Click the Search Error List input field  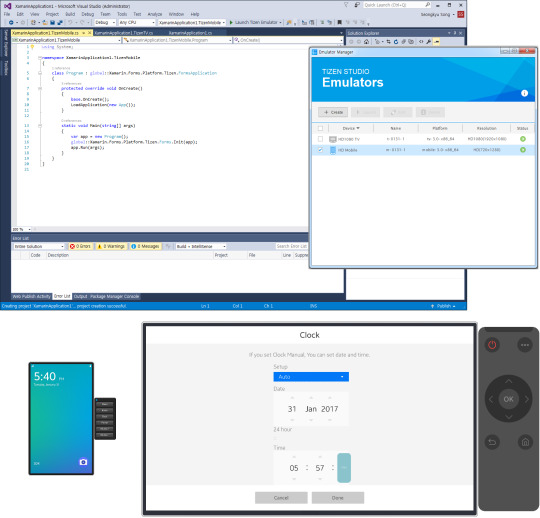click(291, 246)
